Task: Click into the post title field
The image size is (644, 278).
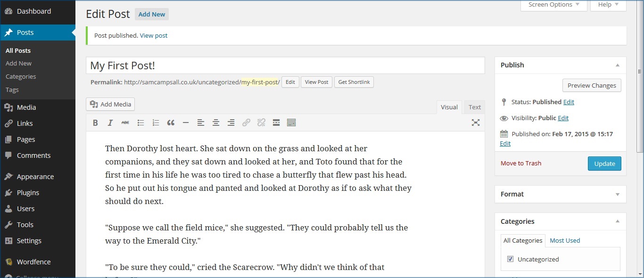Action: 285,65
